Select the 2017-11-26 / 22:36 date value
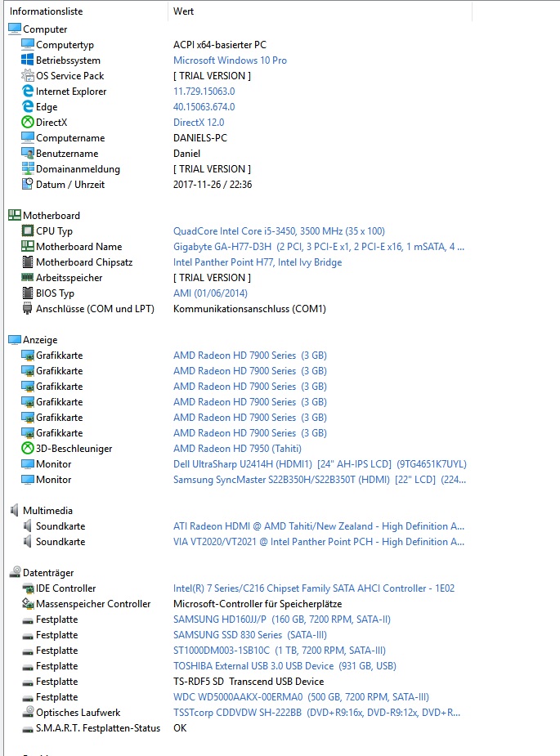The width and height of the screenshot is (560, 756). click(213, 184)
